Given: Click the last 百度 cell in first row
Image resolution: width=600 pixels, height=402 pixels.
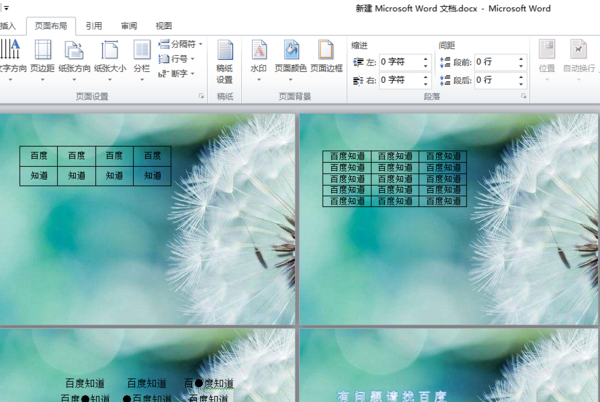Looking at the screenshot, I should coord(152,156).
